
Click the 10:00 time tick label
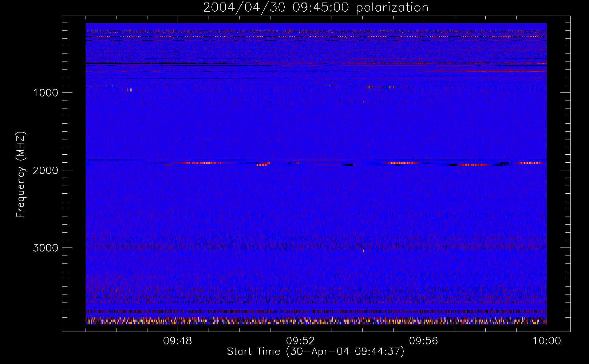pos(547,341)
